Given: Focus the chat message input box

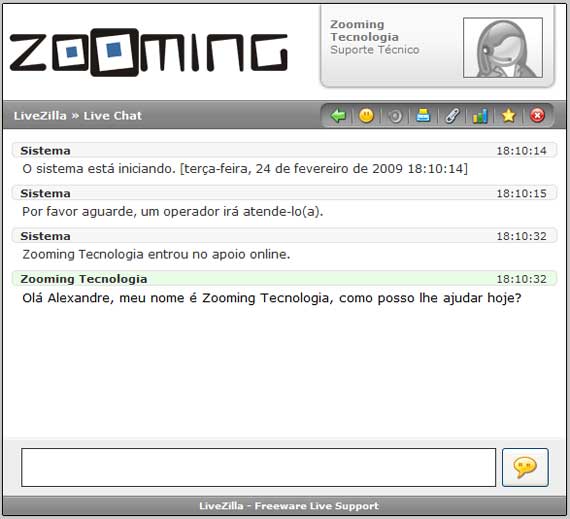Looking at the screenshot, I should coord(258,467).
